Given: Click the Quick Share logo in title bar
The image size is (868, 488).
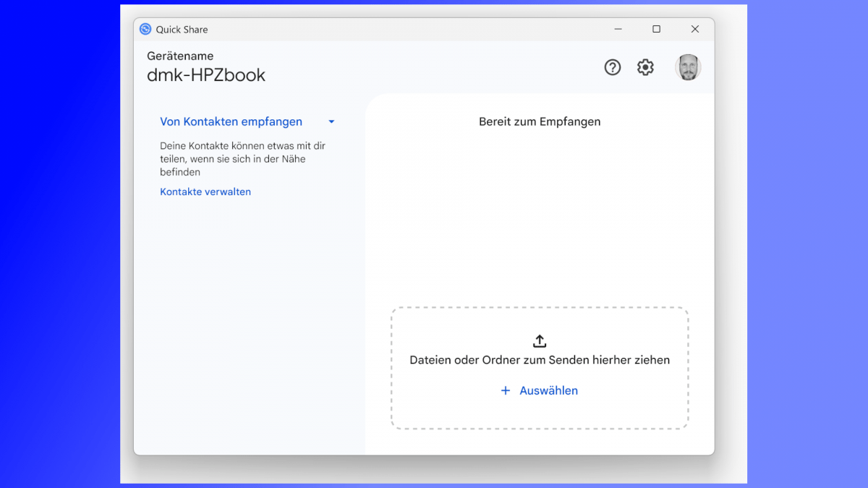Looking at the screenshot, I should click(145, 29).
